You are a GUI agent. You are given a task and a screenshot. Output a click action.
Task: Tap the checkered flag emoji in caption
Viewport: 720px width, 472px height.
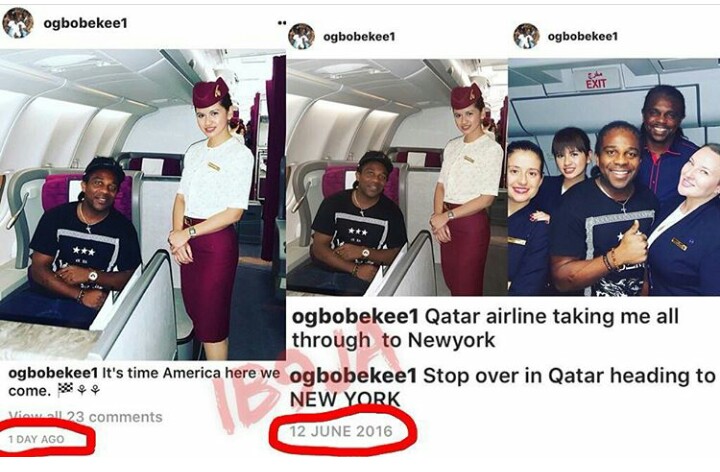click(x=65, y=390)
